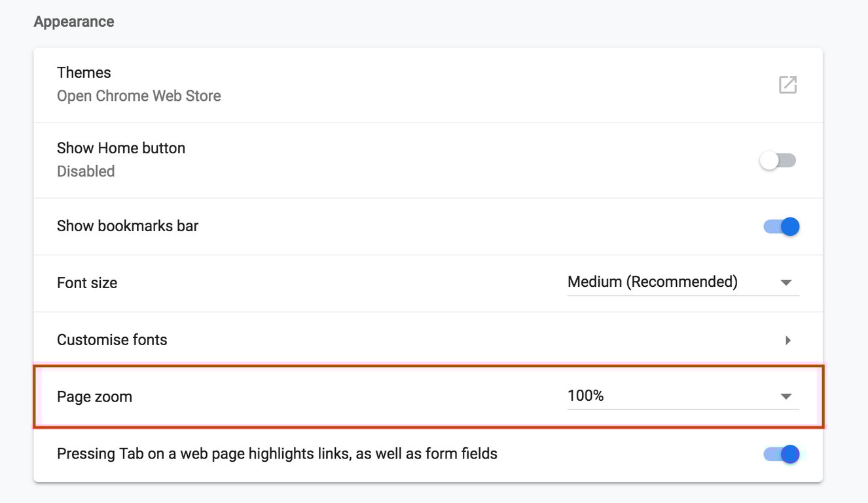Viewport: 868px width, 503px height.
Task: Click the Font size dropdown arrow
Action: coord(786,282)
